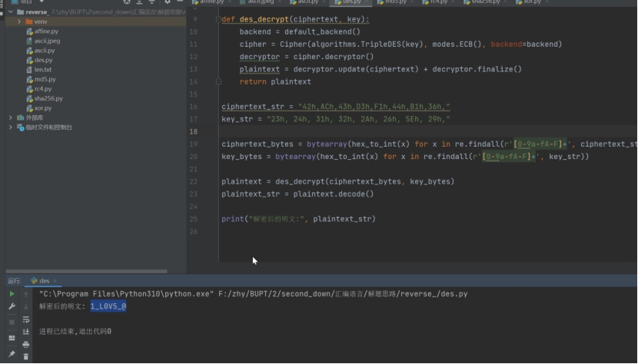Switch to the sha256.py editor tab
The image size is (638, 364).
485,2
